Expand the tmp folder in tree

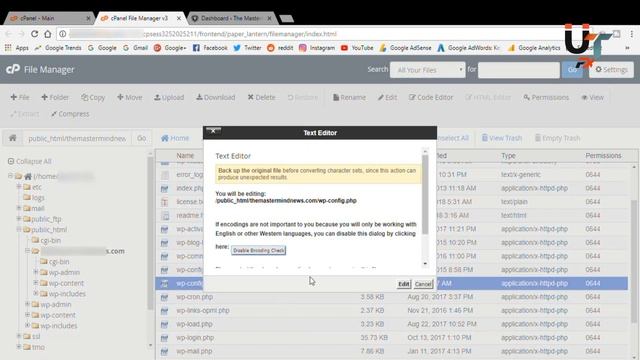click(x=19, y=347)
